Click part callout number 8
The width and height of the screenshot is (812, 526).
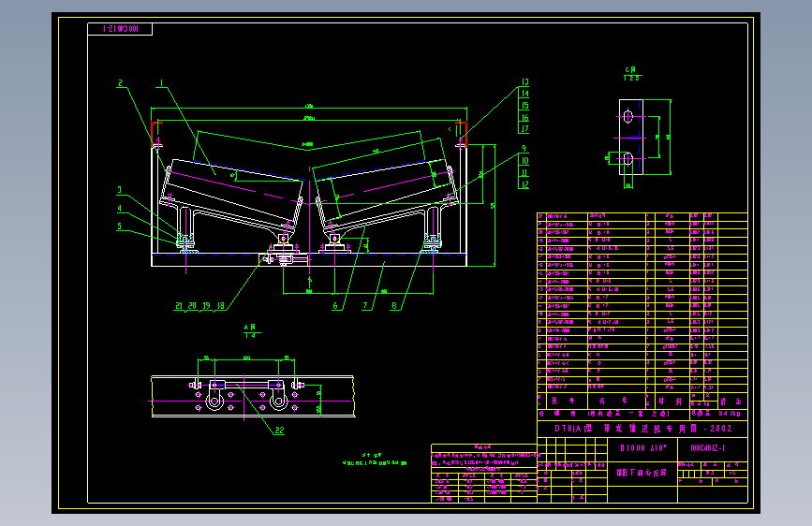[x=394, y=305]
